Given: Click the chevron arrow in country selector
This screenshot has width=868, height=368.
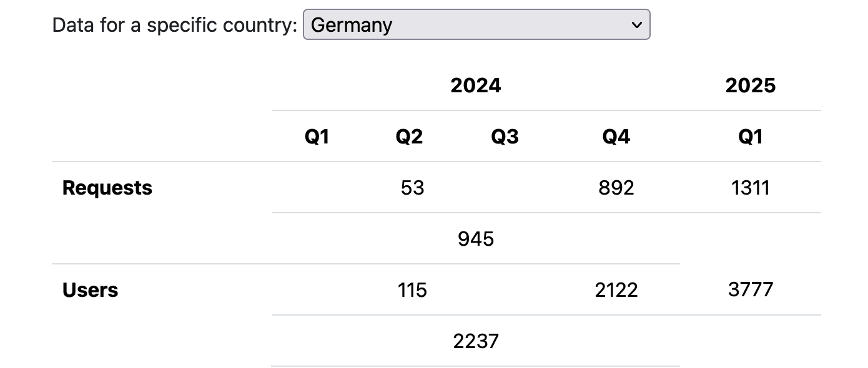Looking at the screenshot, I should [x=636, y=25].
